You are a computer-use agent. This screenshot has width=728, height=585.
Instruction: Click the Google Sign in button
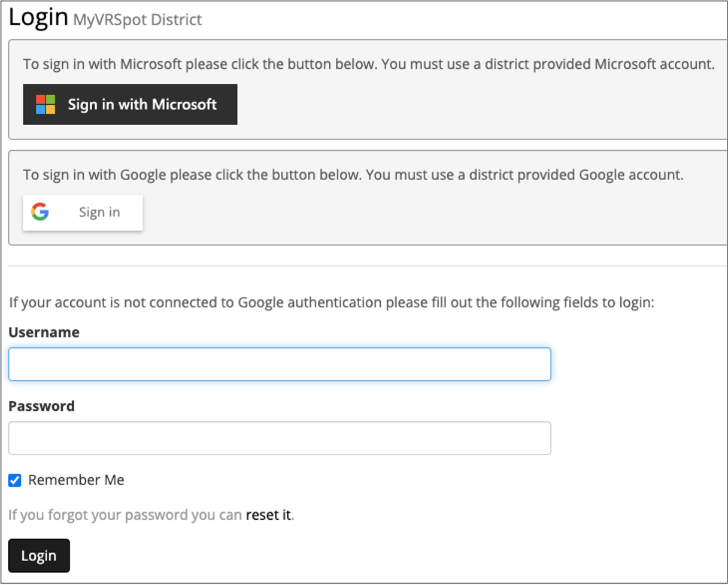tap(83, 212)
